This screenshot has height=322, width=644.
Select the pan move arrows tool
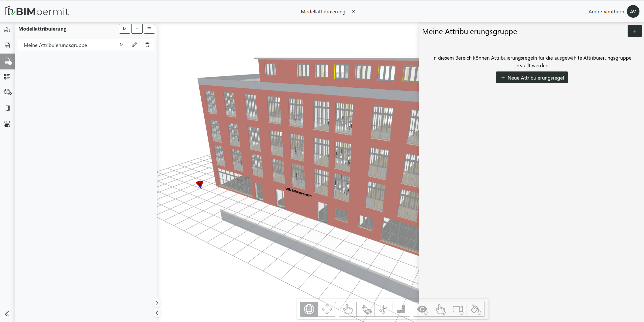point(327,309)
